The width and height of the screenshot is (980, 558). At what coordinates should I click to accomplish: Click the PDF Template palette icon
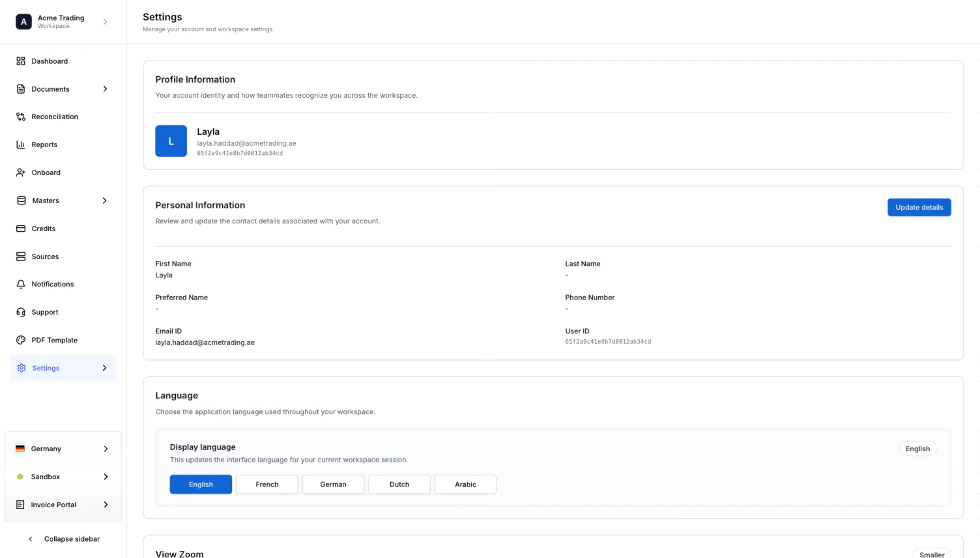tap(21, 340)
